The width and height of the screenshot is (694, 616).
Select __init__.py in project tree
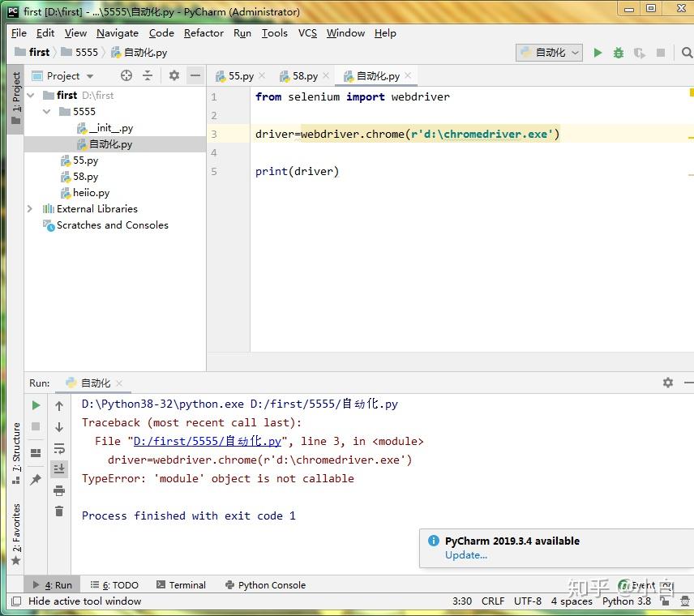tap(110, 128)
